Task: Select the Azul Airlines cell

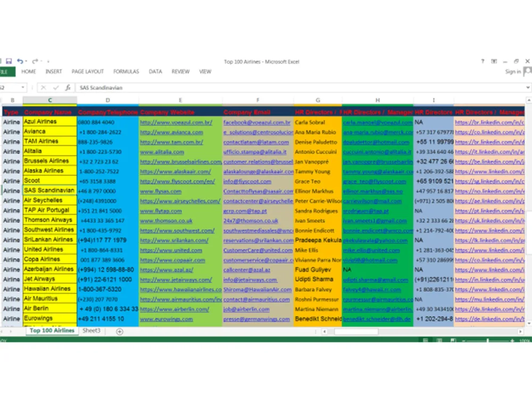Action: tap(50, 122)
